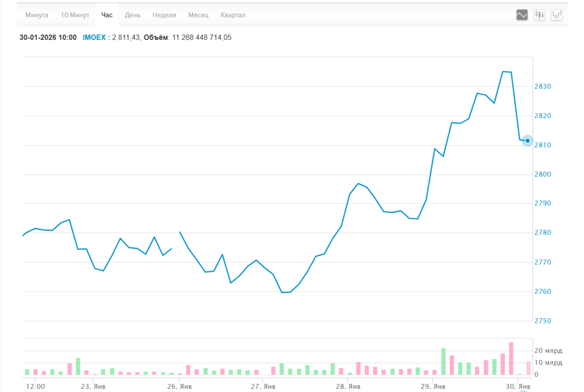584x392 pixels.
Task: Click the 26. Янв date axis label
Action: pos(181,386)
